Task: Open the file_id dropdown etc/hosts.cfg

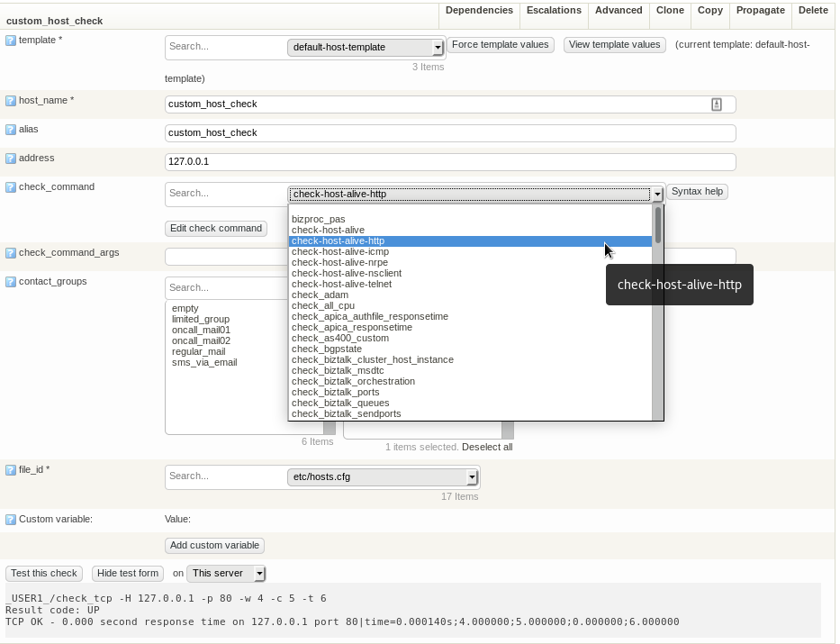Action: click(x=382, y=476)
